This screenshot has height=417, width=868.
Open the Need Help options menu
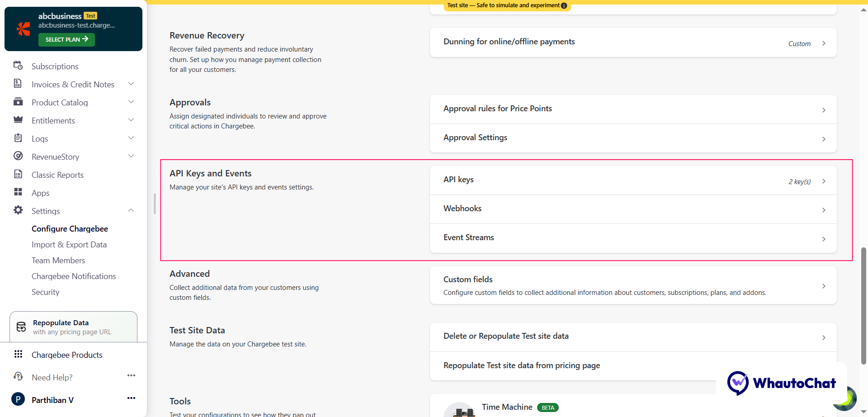[x=131, y=375]
